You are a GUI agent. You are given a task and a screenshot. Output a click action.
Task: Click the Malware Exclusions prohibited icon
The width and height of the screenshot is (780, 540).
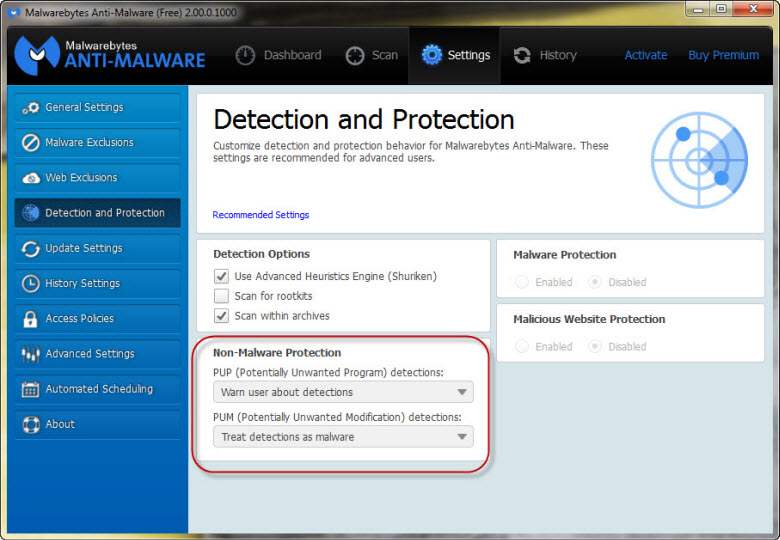[x=30, y=143]
